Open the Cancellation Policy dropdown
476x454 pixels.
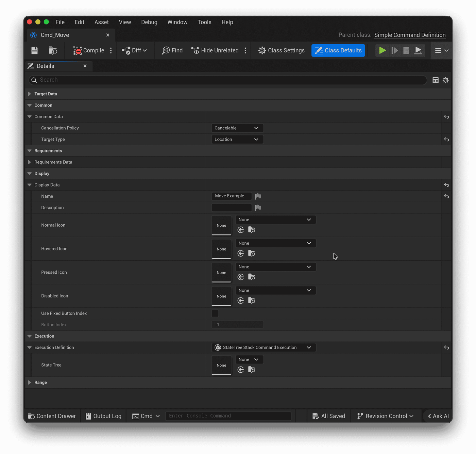[x=237, y=128]
